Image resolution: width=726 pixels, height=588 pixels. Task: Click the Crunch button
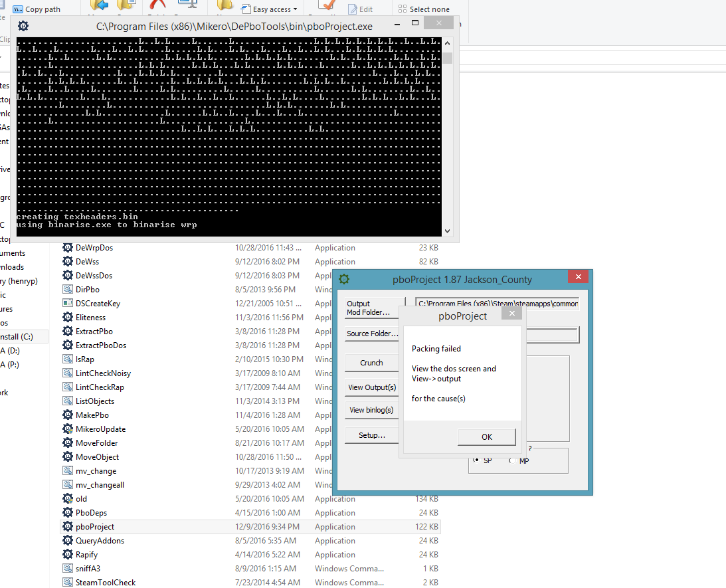(x=372, y=363)
